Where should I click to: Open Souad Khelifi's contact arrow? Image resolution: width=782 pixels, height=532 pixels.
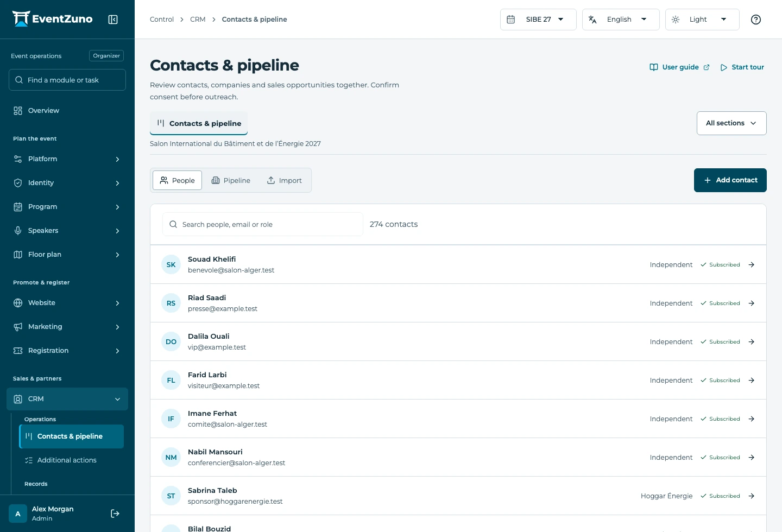click(752, 265)
